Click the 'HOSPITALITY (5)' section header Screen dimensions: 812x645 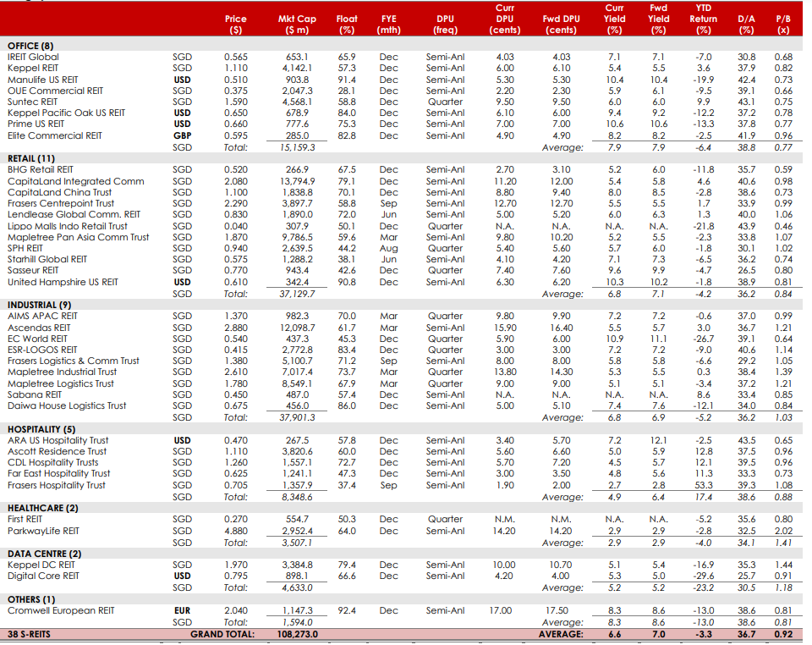coord(41,429)
